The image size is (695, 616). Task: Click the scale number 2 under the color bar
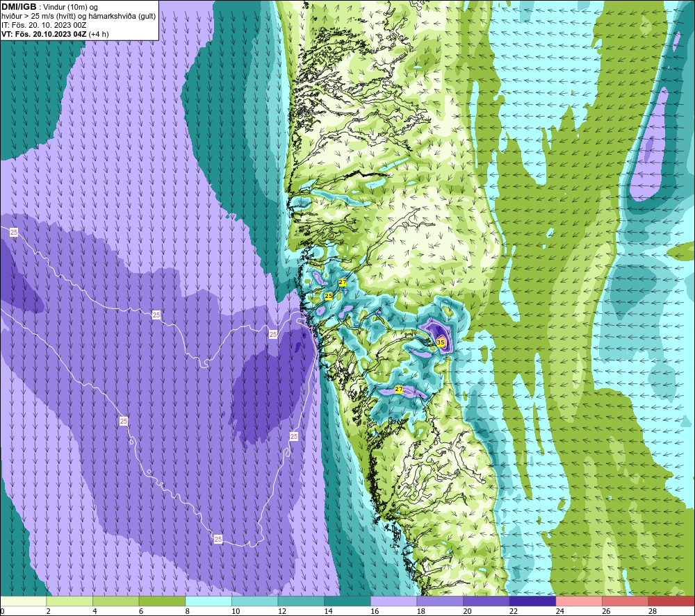click(48, 611)
